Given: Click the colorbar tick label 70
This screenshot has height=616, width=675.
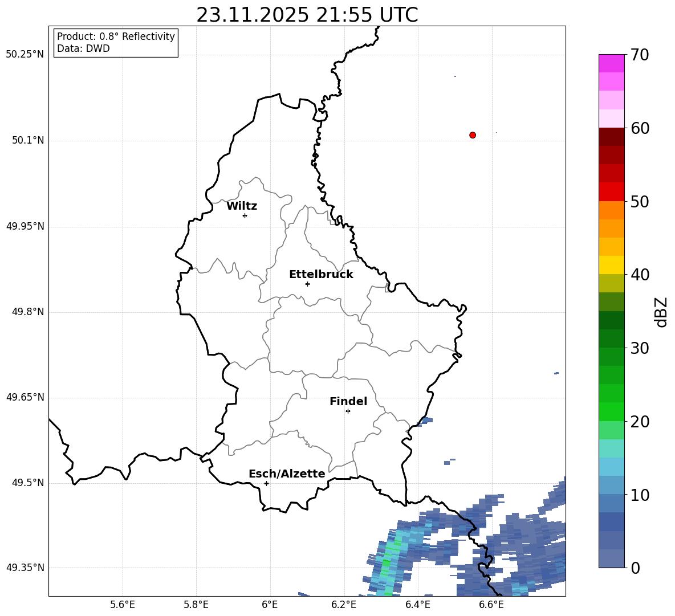Looking at the screenshot, I should [640, 55].
